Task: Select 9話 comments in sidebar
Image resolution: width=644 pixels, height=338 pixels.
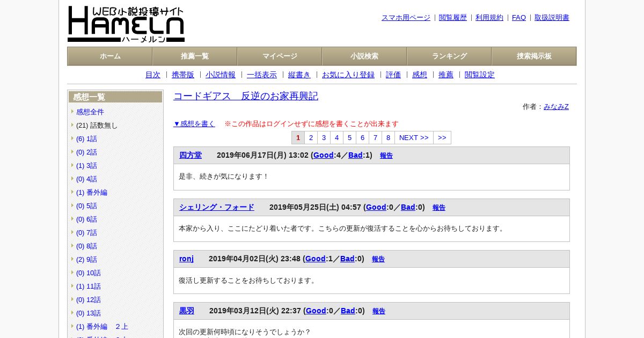Action: pyautogui.click(x=86, y=259)
